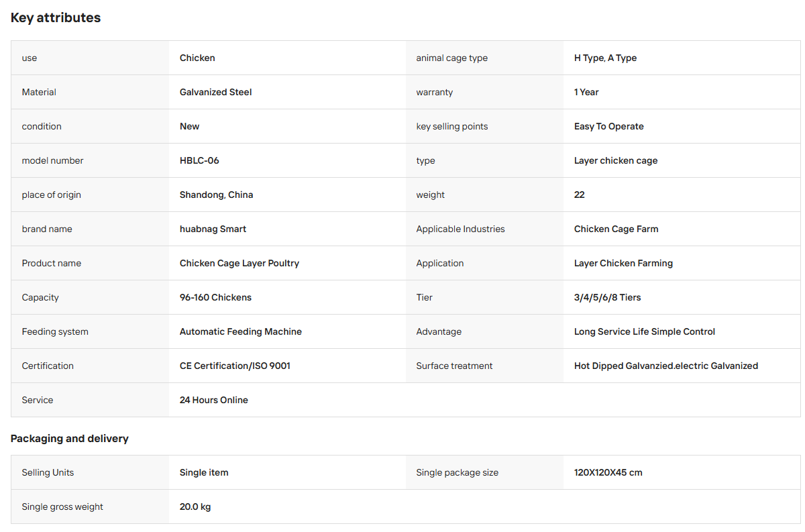Select the HBLC-06 model number value
805x532 pixels.
pos(199,160)
